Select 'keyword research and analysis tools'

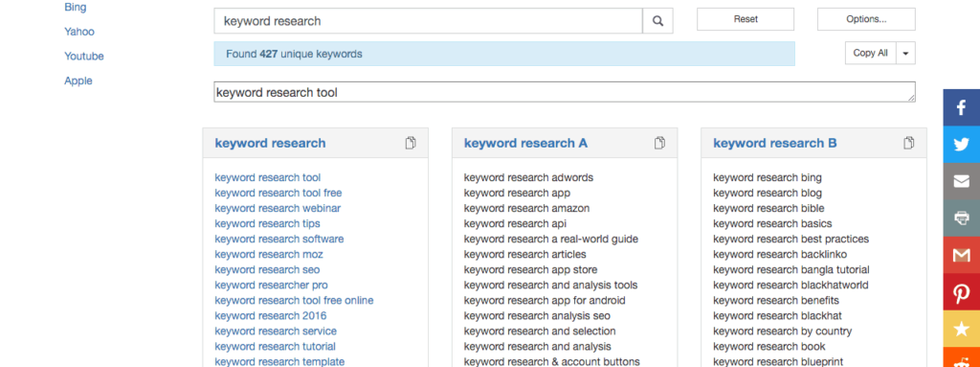click(550, 285)
